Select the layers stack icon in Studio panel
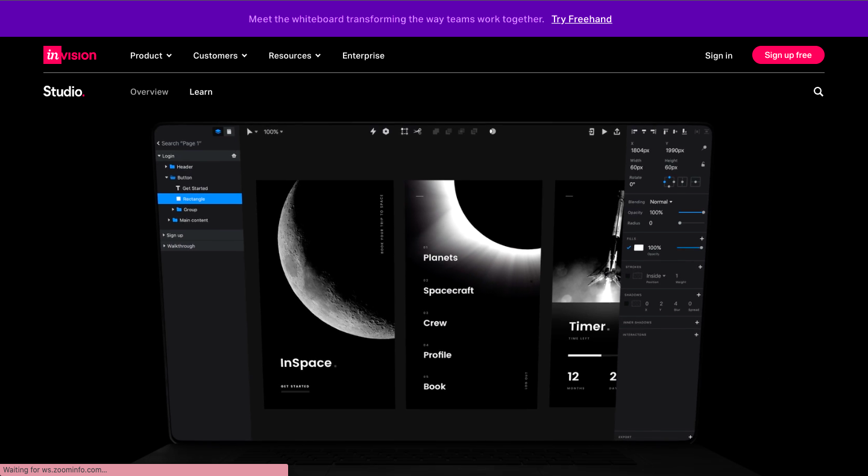868x476 pixels. pyautogui.click(x=218, y=132)
